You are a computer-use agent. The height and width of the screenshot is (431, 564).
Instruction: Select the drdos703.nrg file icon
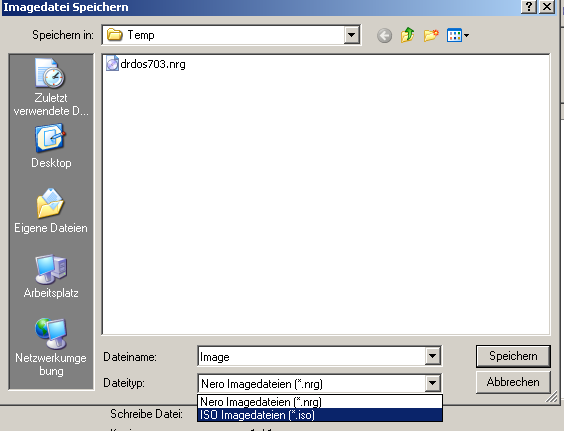click(112, 64)
